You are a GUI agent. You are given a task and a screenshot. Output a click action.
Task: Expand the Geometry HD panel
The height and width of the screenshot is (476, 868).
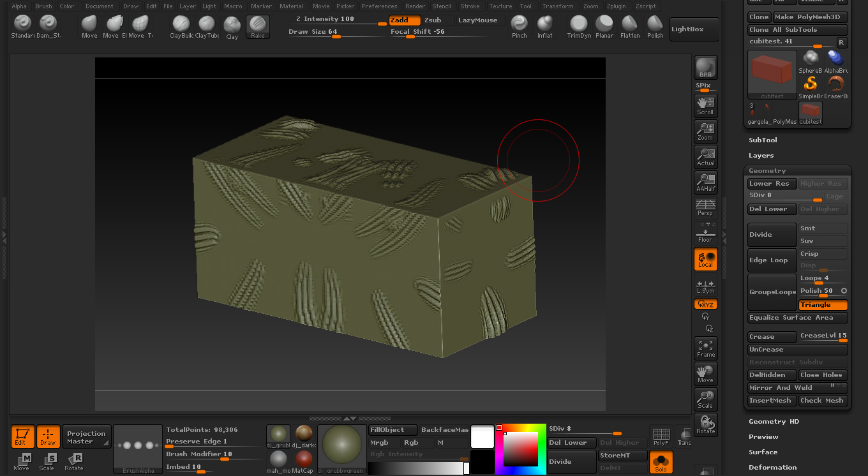(x=775, y=421)
